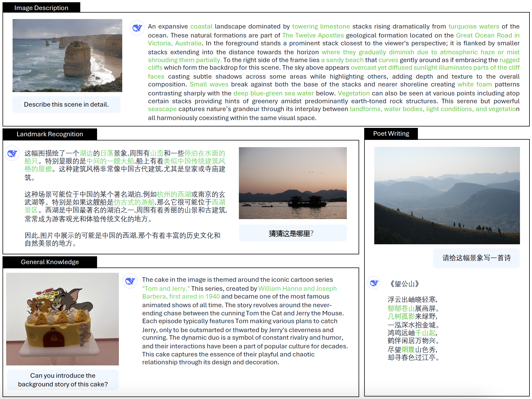Click the Poet Writing header label

pyautogui.click(x=391, y=133)
